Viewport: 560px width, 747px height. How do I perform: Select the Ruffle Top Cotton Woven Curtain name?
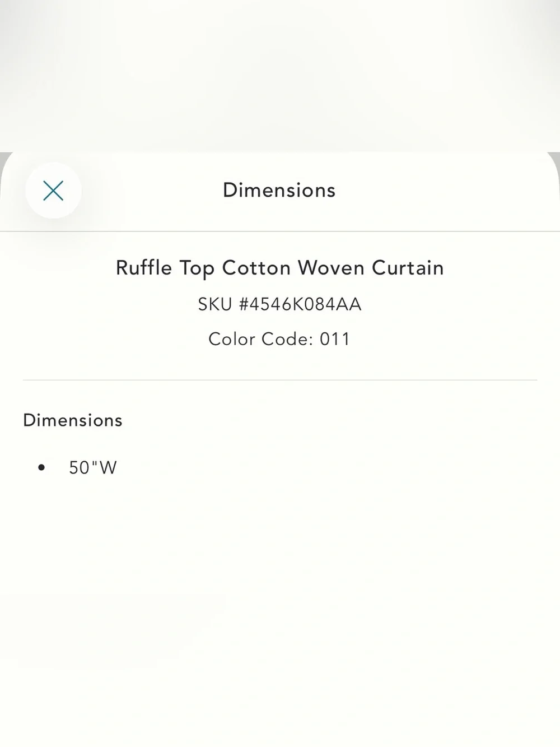point(280,268)
